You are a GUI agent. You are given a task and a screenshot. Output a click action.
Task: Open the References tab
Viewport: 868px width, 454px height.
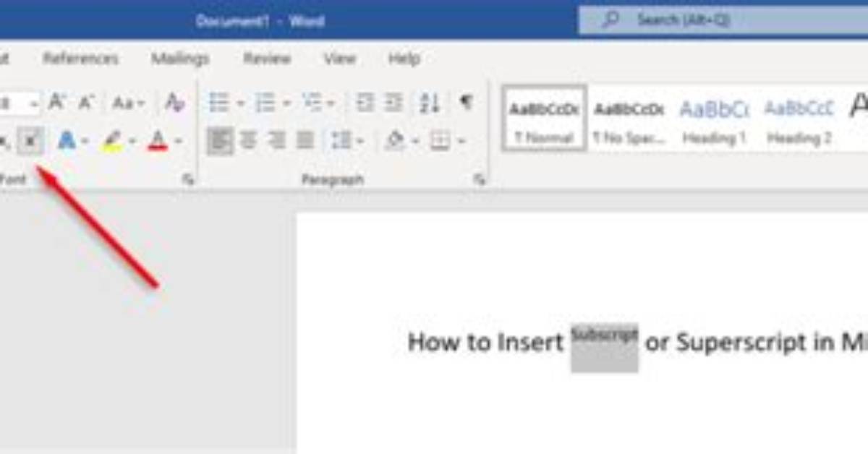(x=80, y=59)
